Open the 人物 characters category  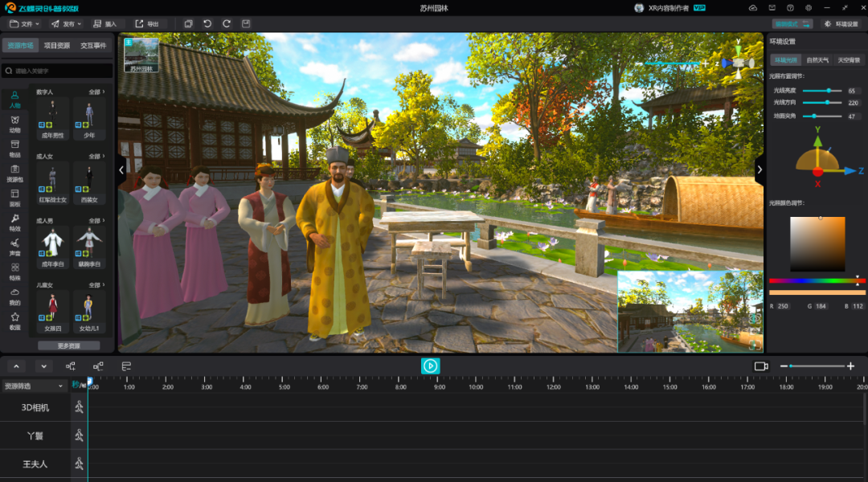[15, 99]
